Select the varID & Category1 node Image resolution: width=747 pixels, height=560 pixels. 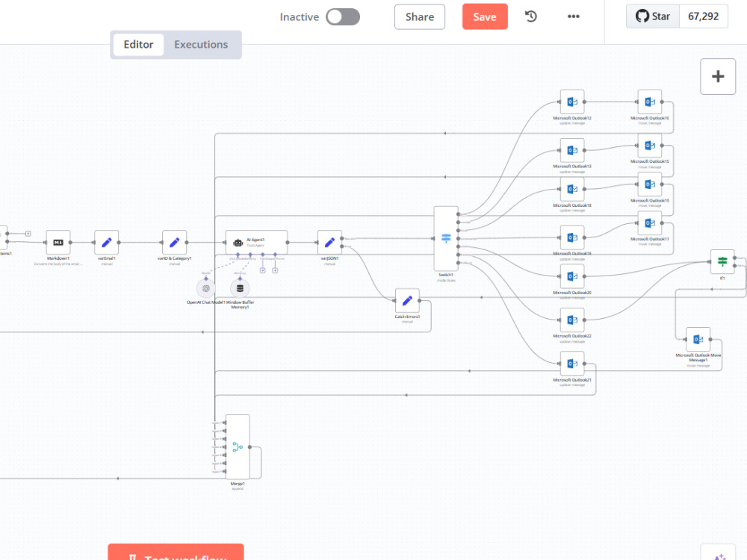point(174,243)
